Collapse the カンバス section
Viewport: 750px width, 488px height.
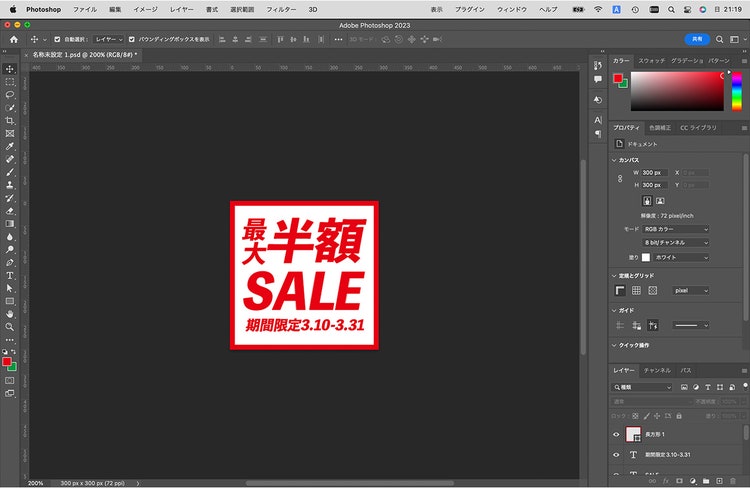click(614, 160)
